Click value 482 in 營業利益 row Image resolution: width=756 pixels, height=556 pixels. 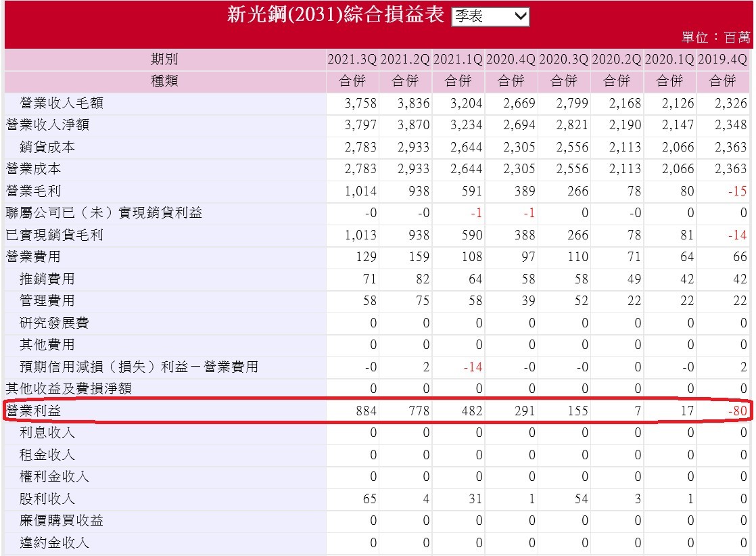click(x=472, y=411)
